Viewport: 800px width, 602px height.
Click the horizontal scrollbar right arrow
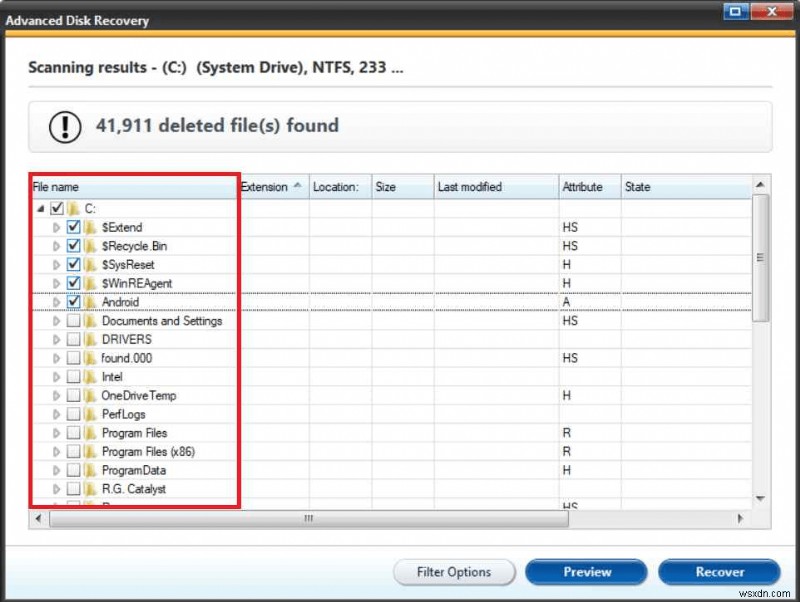[740, 518]
